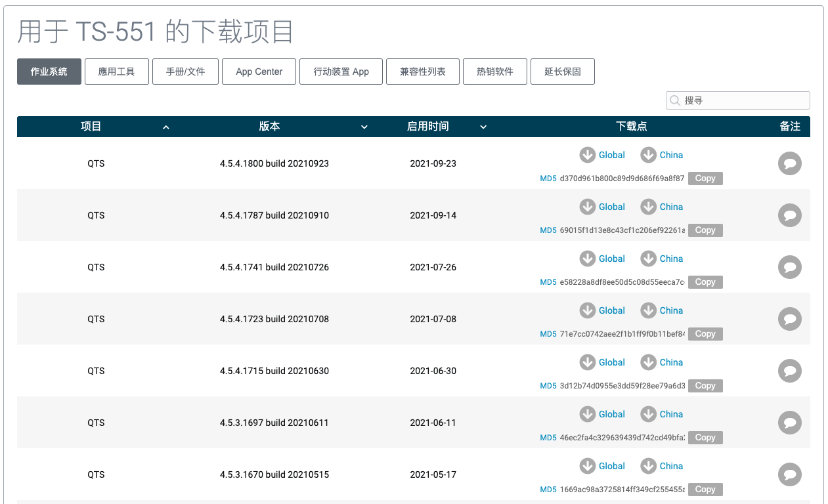Open the sort chevron on the 版本 column
The image size is (828, 504).
point(364,127)
